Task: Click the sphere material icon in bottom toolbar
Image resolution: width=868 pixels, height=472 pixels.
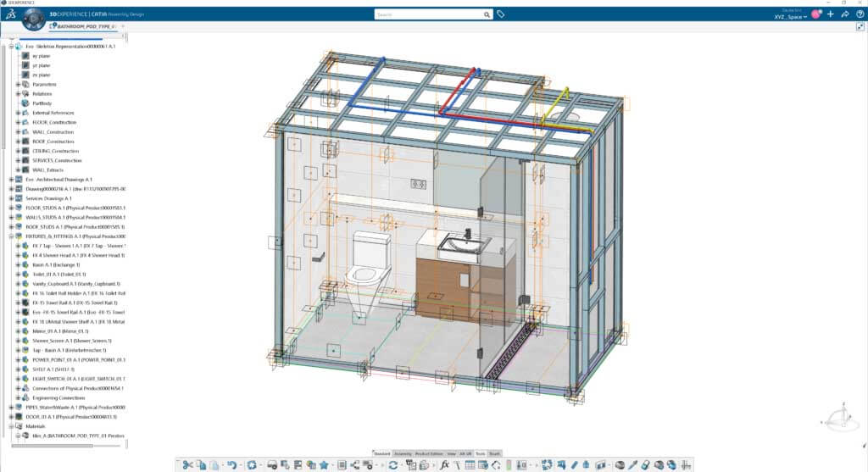Action: click(620, 465)
